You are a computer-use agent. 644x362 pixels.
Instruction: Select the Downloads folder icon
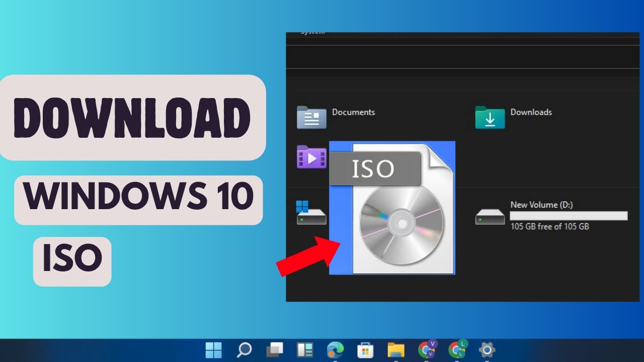(490, 117)
